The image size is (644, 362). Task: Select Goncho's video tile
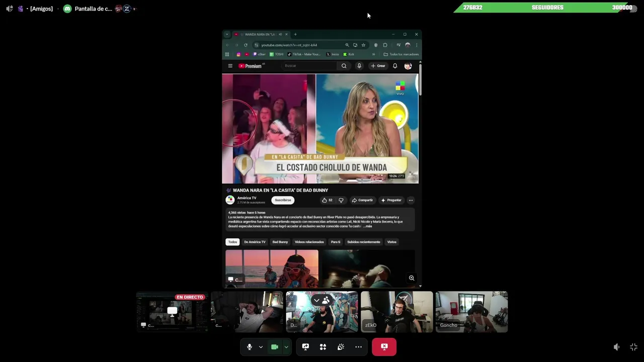(x=471, y=312)
